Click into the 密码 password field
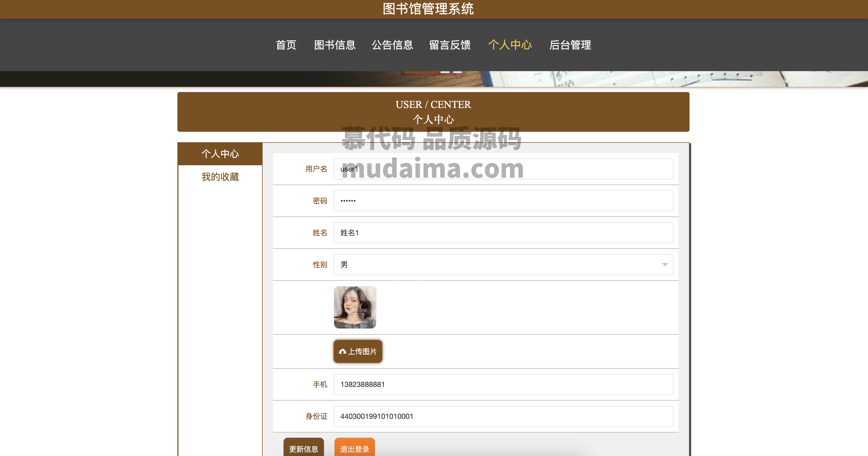This screenshot has height=456, width=868. [503, 201]
